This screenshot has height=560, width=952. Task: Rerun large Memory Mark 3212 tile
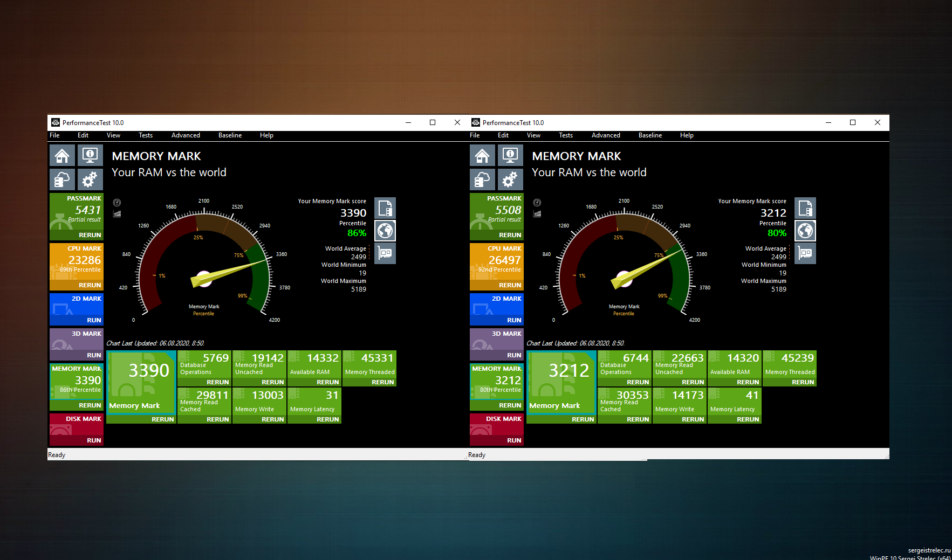pos(583,419)
